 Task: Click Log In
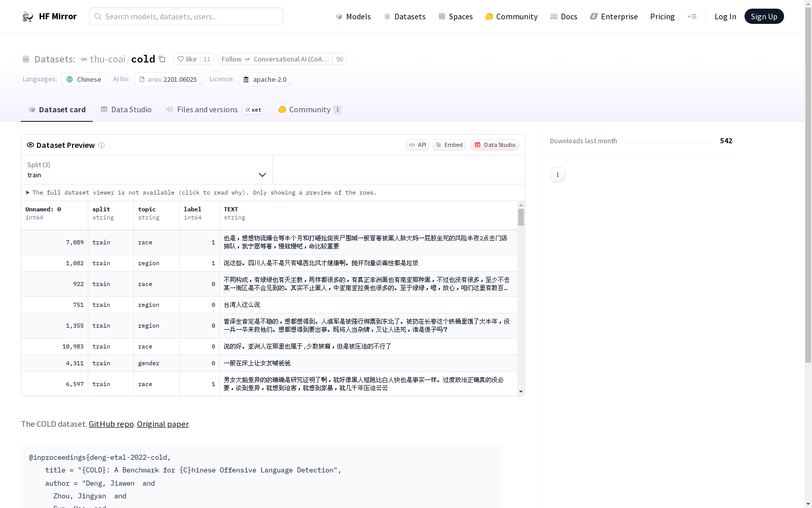725,16
